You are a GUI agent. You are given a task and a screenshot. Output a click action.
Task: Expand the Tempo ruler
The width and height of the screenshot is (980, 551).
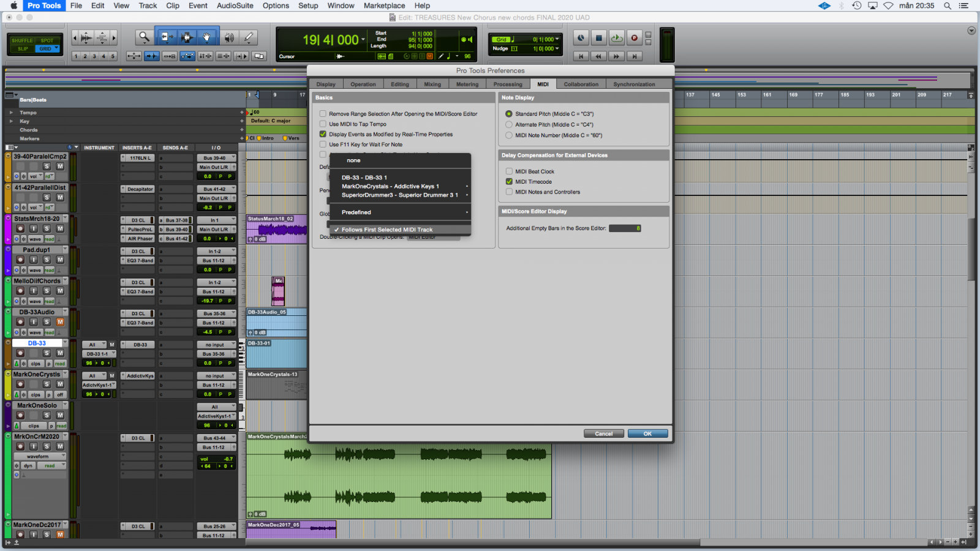coord(10,113)
